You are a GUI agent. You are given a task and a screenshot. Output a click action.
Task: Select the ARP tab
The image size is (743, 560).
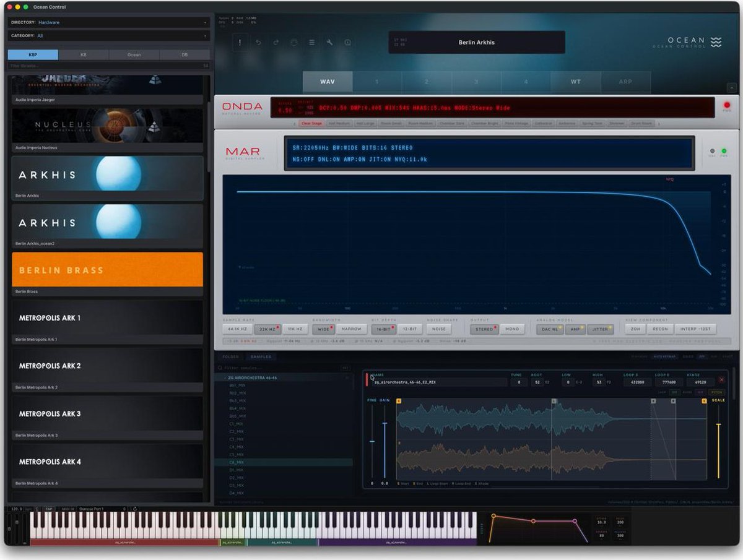625,82
